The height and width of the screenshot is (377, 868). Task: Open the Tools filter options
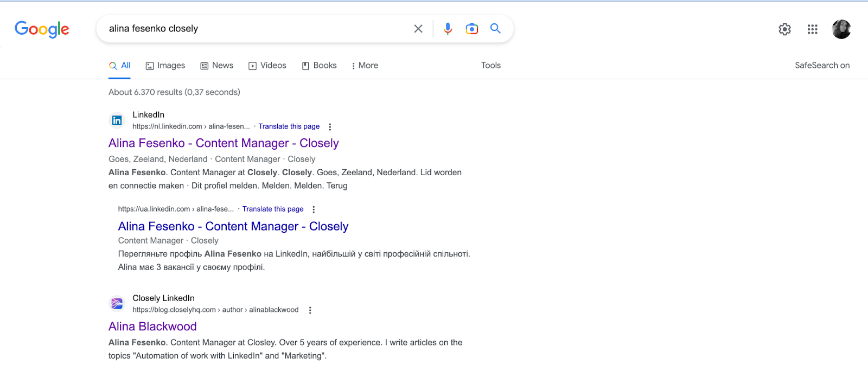coord(491,66)
